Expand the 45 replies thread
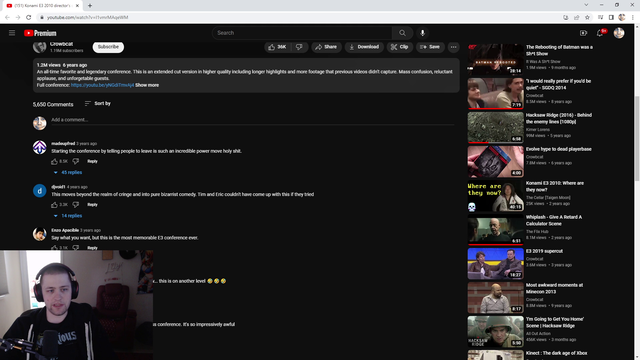This screenshot has width=640, height=360. click(68, 172)
